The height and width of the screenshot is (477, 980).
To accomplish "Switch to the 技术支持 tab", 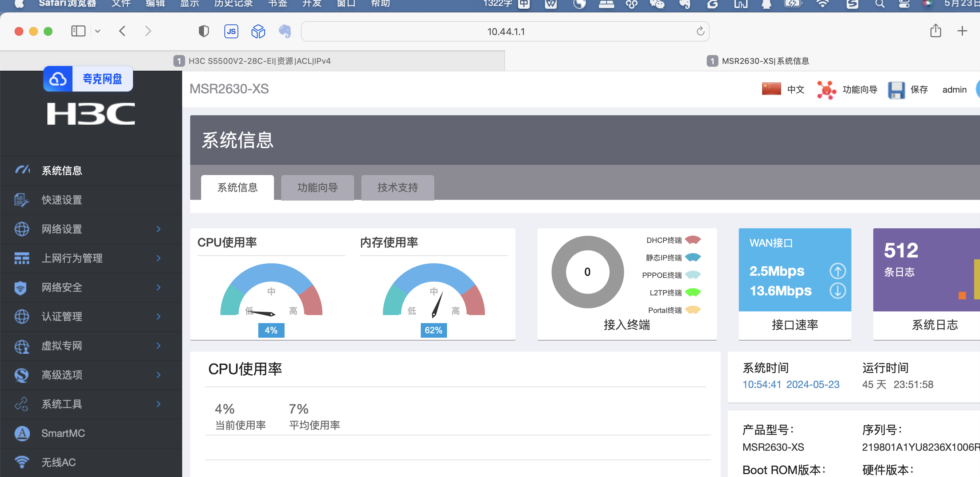I will (x=397, y=187).
